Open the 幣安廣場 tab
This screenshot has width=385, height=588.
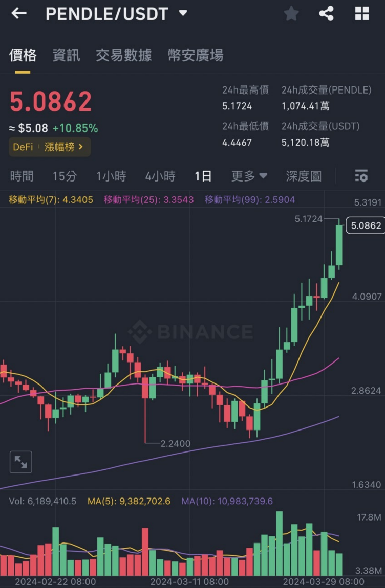[196, 55]
